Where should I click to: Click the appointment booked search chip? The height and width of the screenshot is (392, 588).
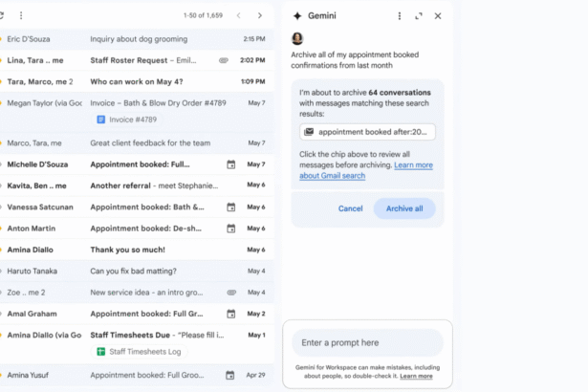coord(367,132)
